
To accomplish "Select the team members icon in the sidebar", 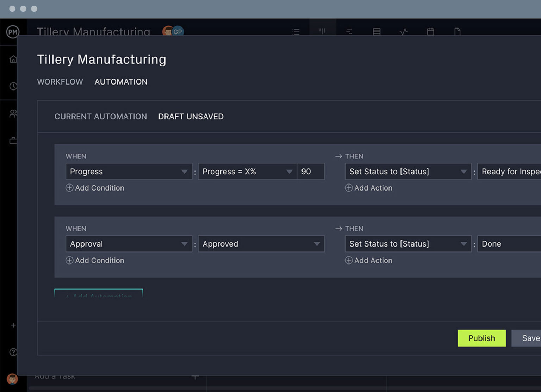I will (13, 113).
